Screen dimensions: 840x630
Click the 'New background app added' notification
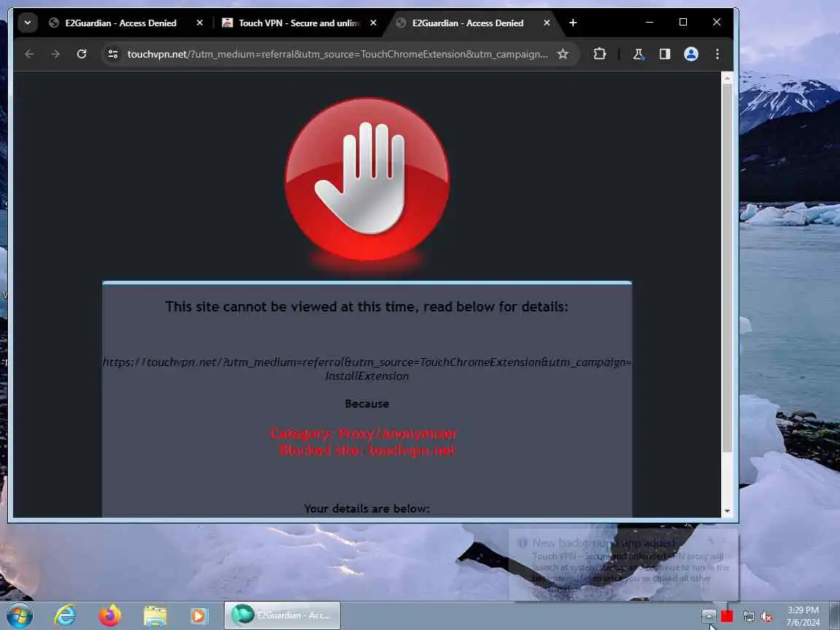[623, 564]
